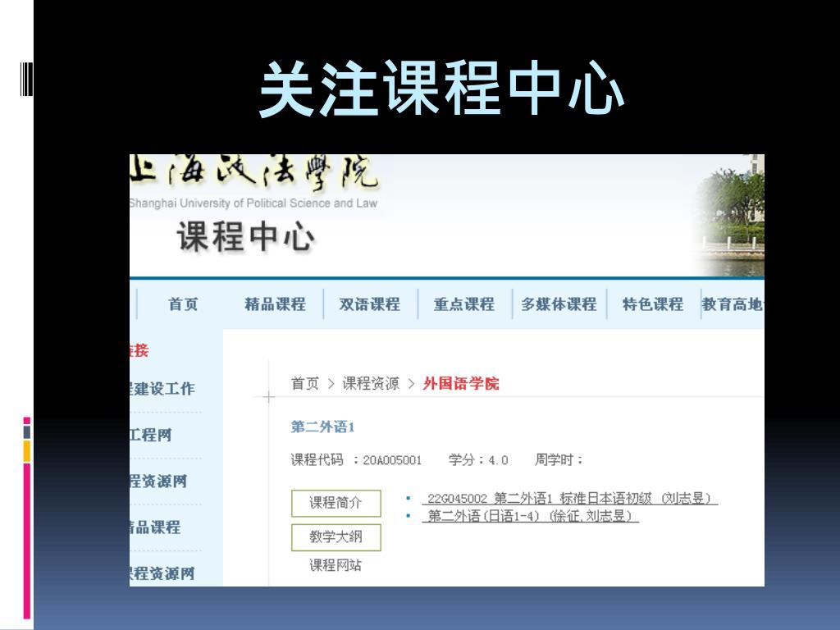This screenshot has width=840, height=630.
Task: Click the 教学大纲 button
Action: point(336,536)
